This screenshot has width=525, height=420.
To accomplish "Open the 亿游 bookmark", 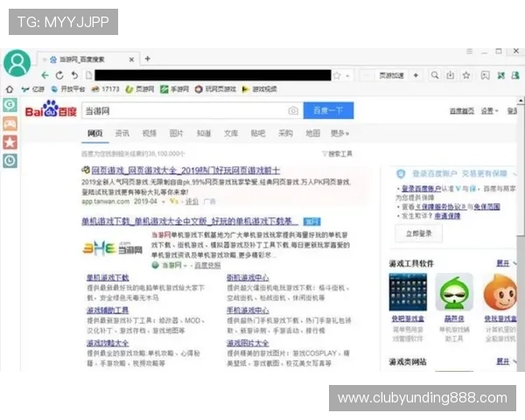I will pos(33,89).
